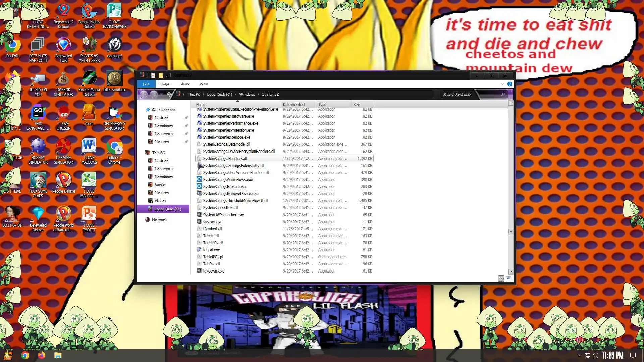Open the File menu tab
Viewport: 644px width, 362px height.
(146, 84)
